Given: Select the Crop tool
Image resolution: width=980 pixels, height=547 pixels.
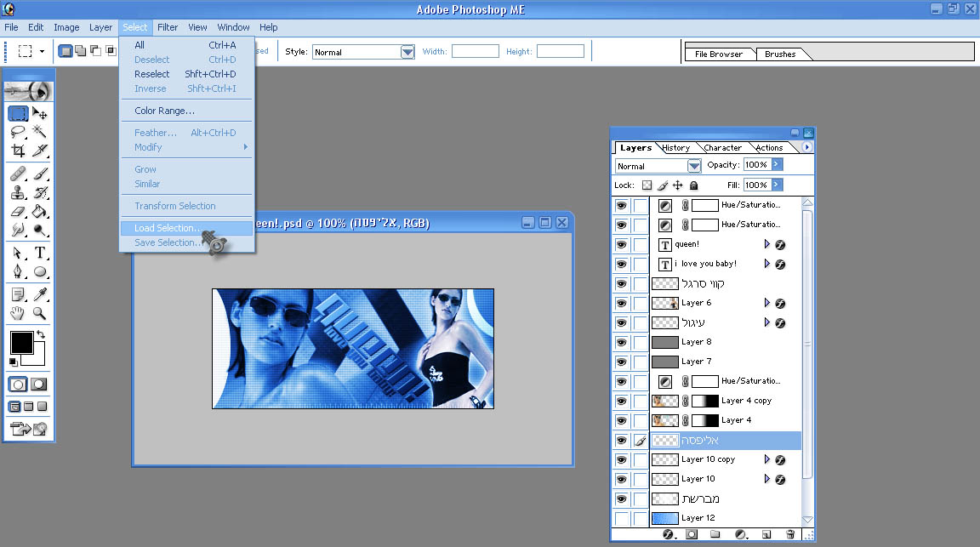Looking at the screenshot, I should click(18, 151).
